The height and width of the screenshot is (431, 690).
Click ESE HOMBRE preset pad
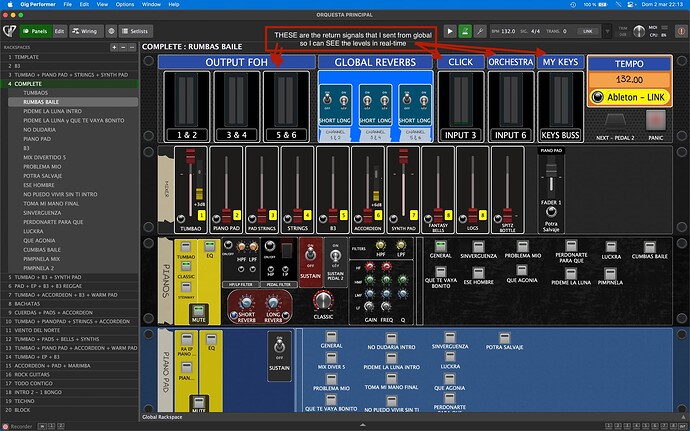click(x=478, y=273)
